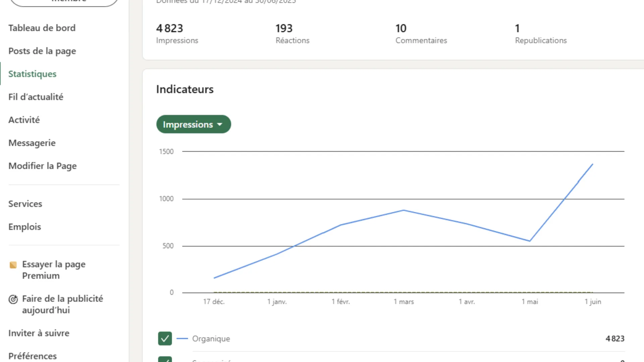Toggle the Sponsorisé checkbox
The width and height of the screenshot is (644, 362).
click(165, 360)
